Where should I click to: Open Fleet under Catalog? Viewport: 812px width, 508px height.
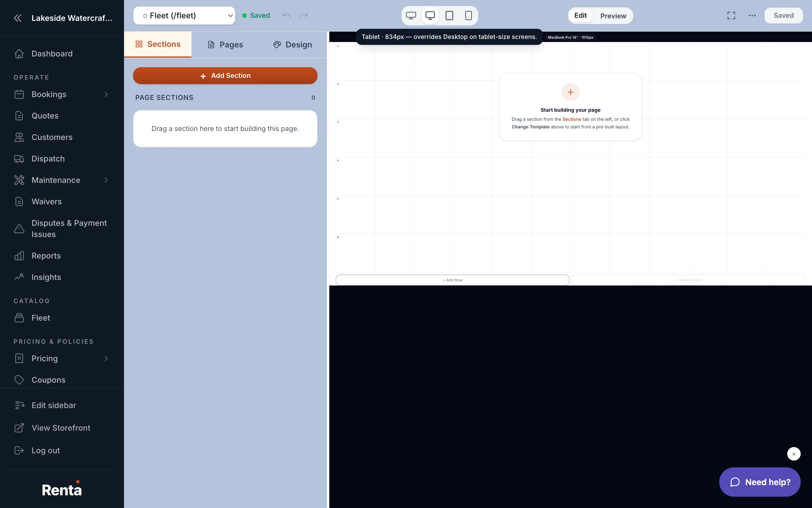(x=41, y=318)
